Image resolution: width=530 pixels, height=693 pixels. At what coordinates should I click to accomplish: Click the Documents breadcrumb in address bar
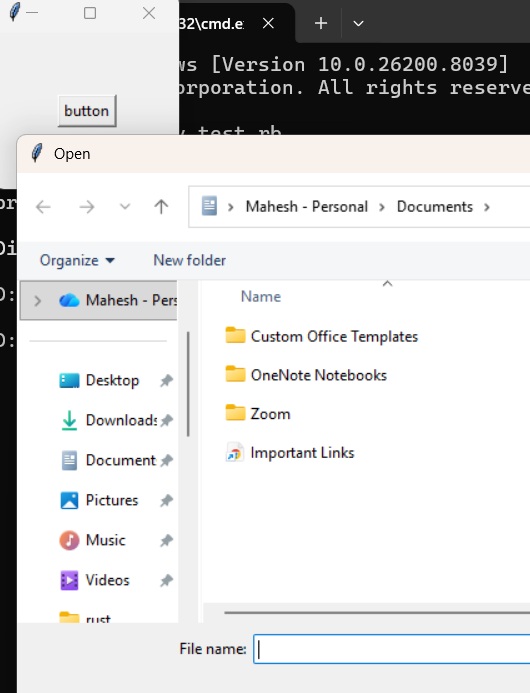[x=435, y=207]
